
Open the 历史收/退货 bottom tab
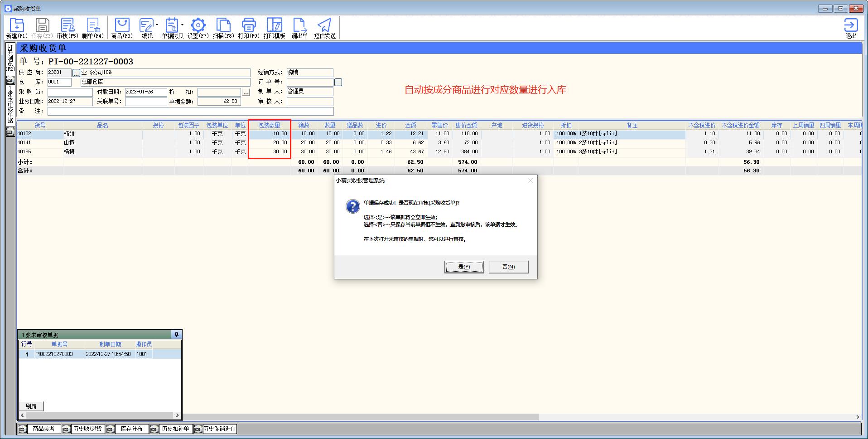click(87, 429)
